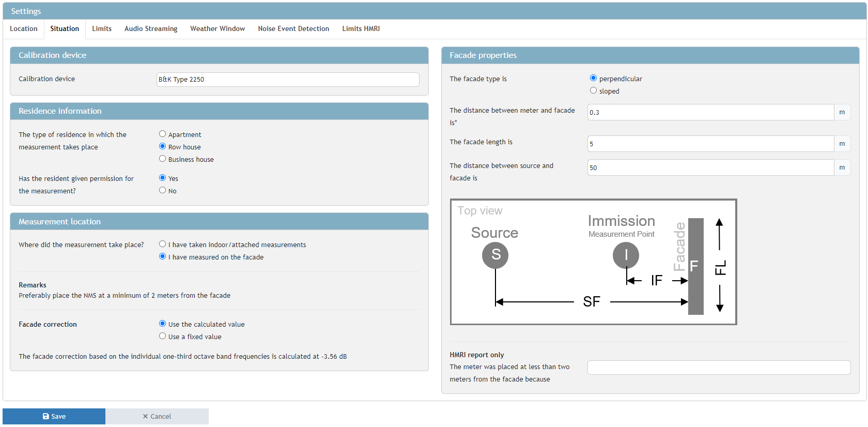Open the Location tab

[24, 29]
